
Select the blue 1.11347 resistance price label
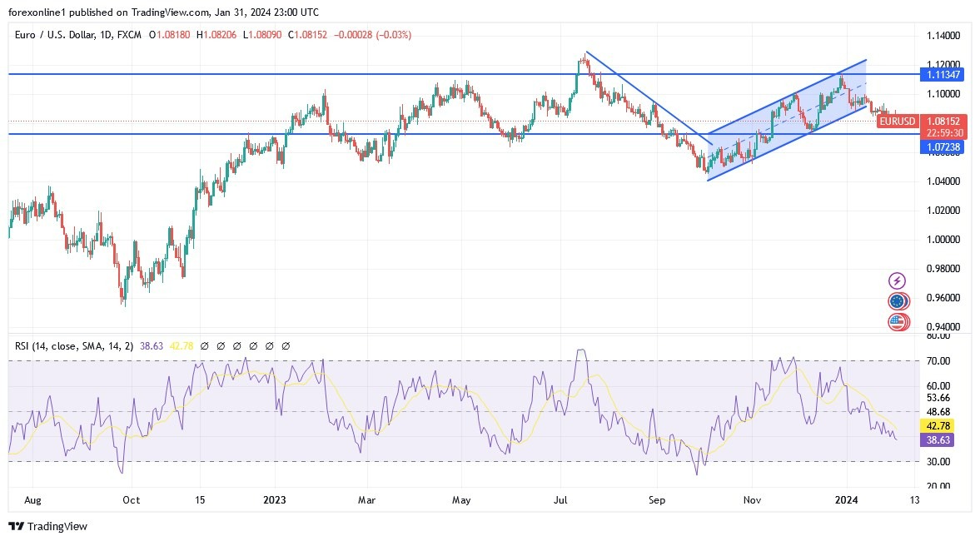click(943, 74)
